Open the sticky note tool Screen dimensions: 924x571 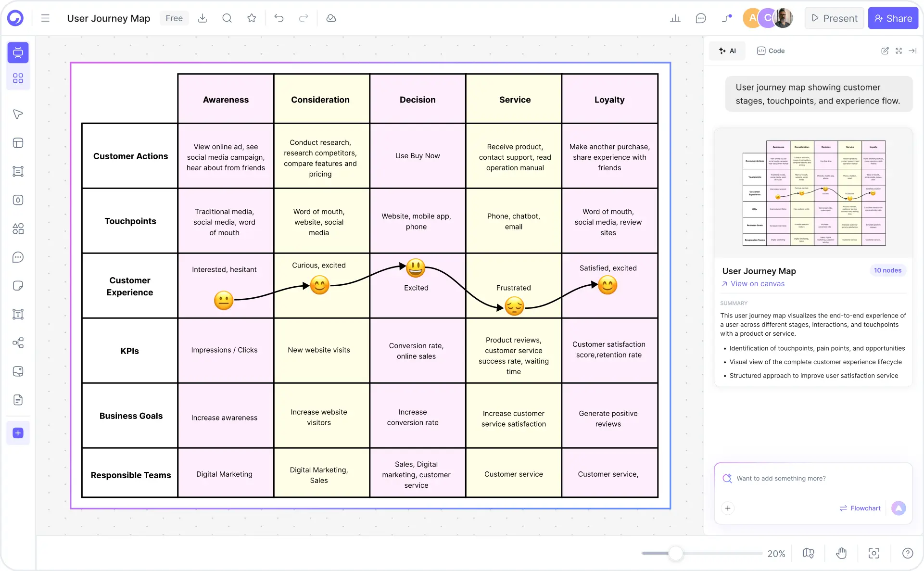point(18,285)
